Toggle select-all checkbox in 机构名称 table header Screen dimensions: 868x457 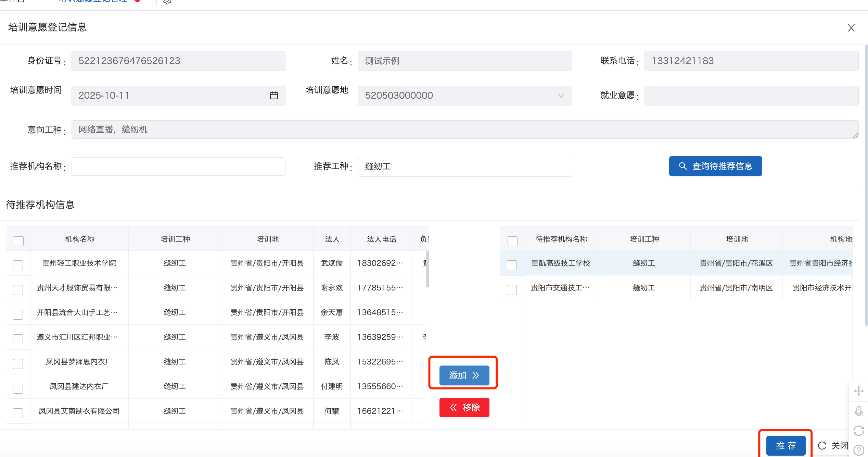pyautogui.click(x=18, y=241)
